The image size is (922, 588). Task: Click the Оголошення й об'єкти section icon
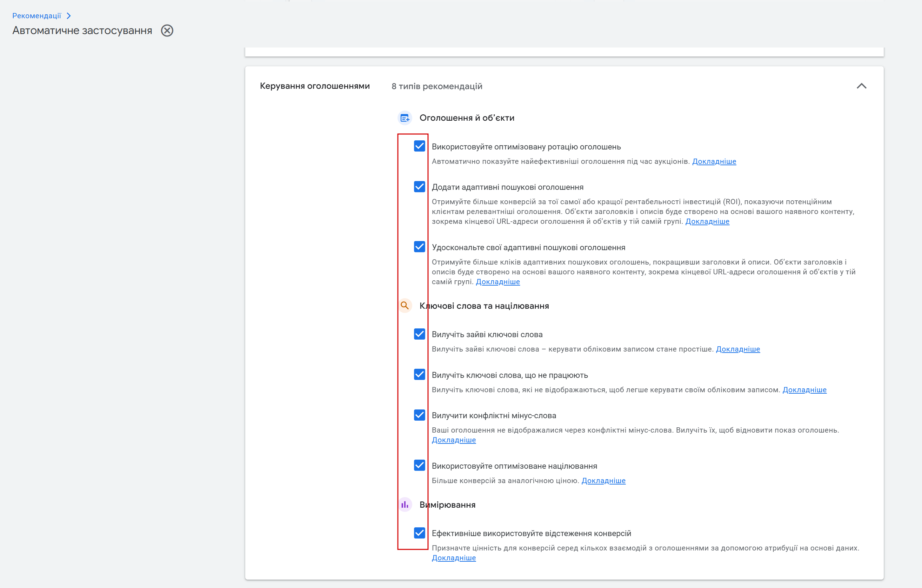(x=405, y=118)
